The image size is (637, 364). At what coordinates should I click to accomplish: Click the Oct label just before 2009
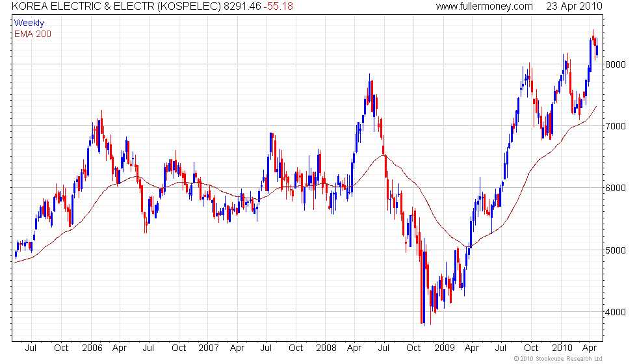[413, 348]
